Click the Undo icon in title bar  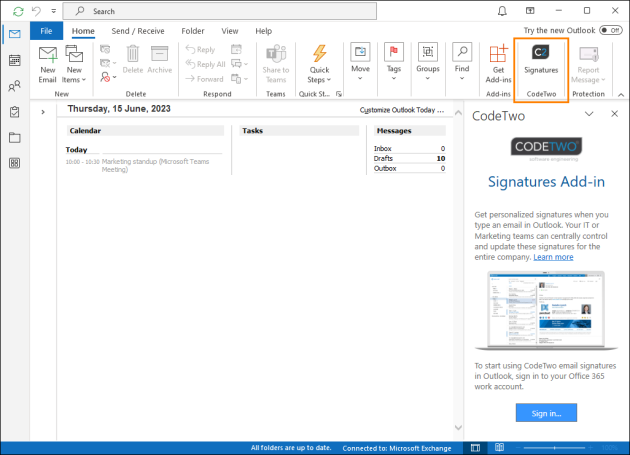(36, 11)
